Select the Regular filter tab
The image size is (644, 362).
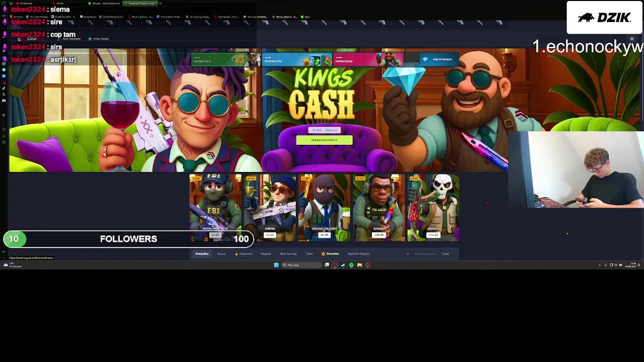point(266,254)
